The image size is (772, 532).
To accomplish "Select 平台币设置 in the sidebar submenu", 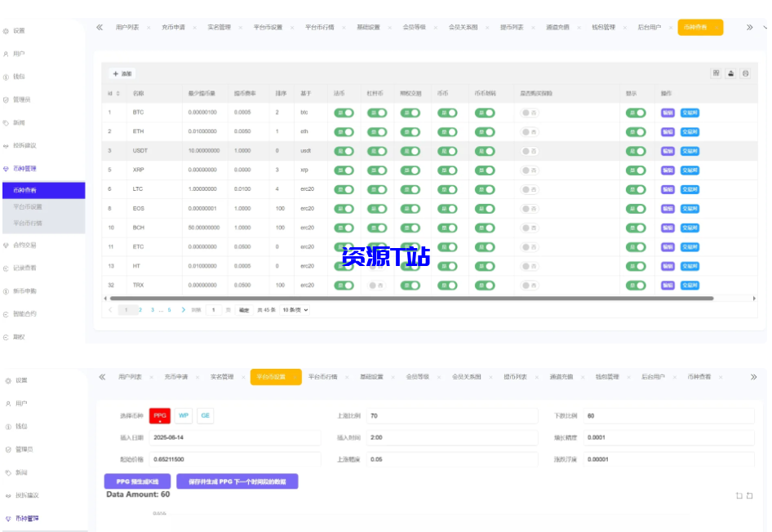I will 29,206.
